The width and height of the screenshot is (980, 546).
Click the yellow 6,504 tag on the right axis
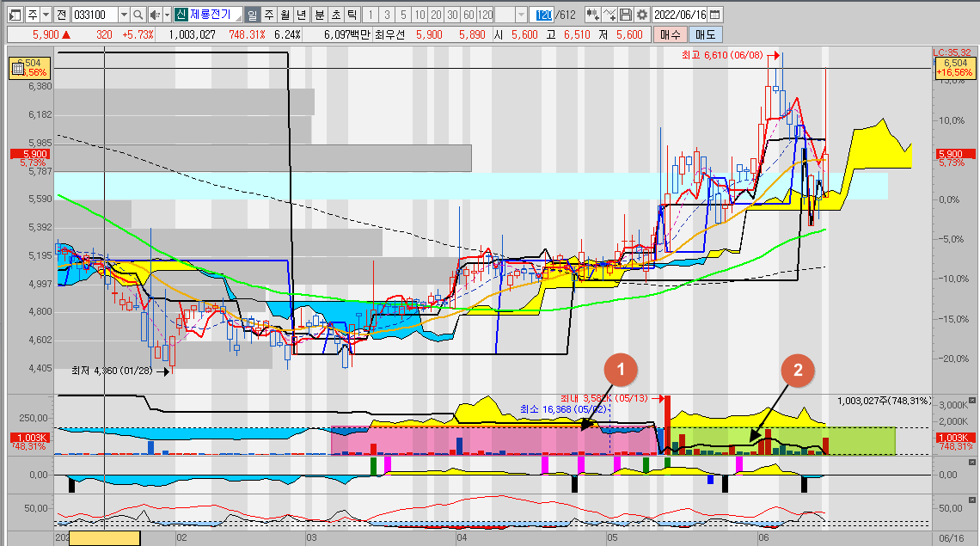(954, 68)
